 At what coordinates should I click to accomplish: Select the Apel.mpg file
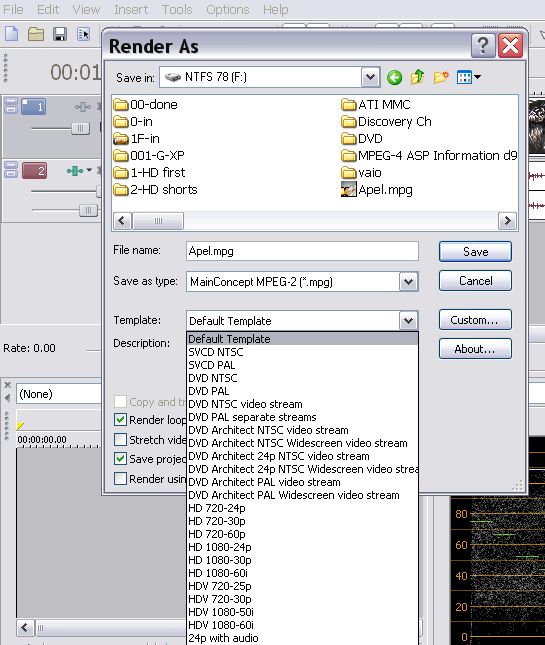coord(377,190)
